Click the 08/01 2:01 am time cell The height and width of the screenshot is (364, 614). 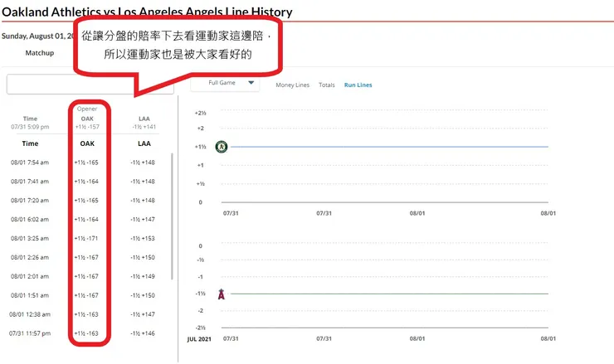pos(30,276)
